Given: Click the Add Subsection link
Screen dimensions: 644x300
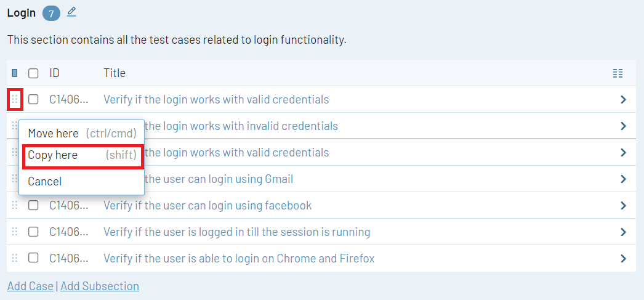Looking at the screenshot, I should coord(100,286).
